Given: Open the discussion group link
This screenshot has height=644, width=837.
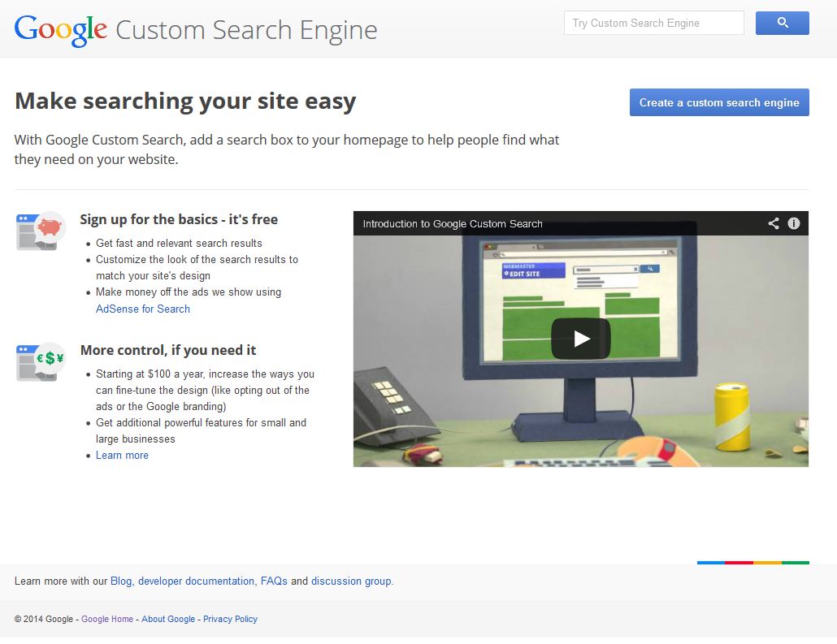Looking at the screenshot, I should [351, 581].
